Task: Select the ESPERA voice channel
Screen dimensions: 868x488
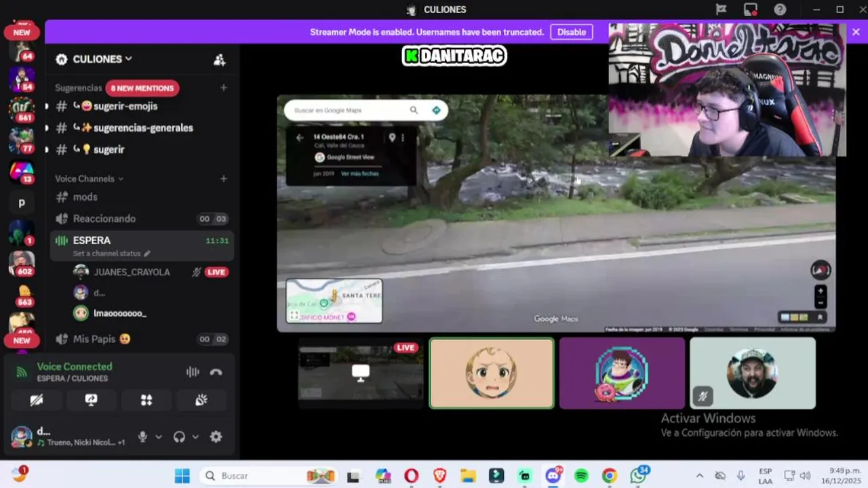Action: coord(142,245)
